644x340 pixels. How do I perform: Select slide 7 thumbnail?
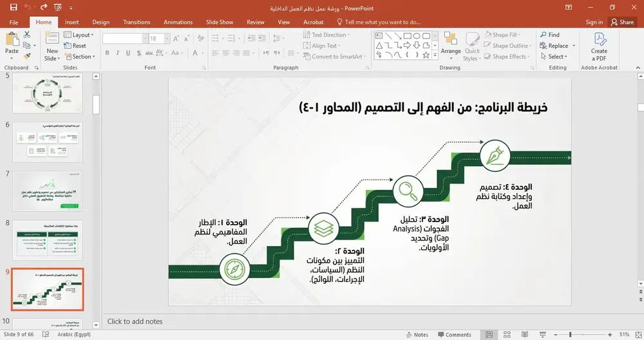47,191
